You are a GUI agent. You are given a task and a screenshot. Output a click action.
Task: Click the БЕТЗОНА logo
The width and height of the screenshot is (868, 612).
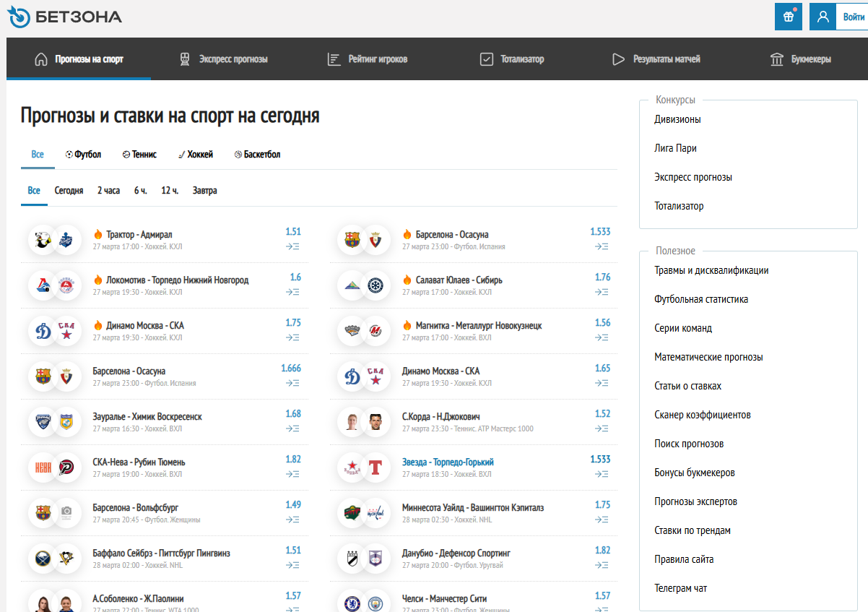(x=64, y=16)
